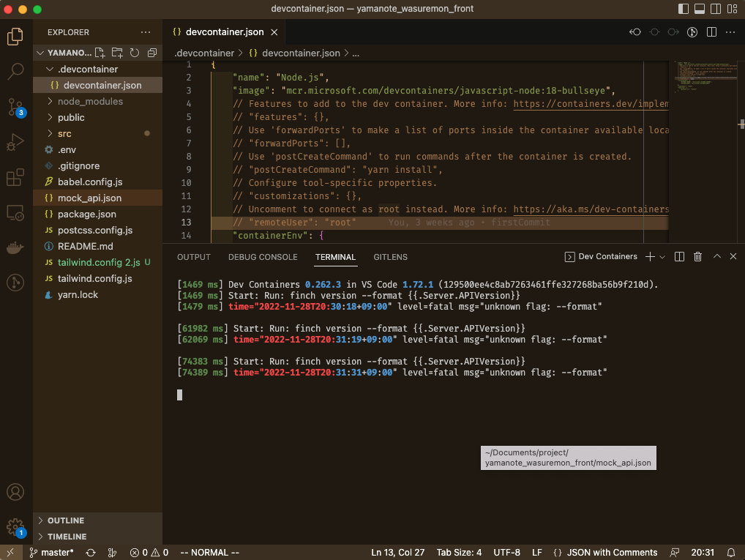Click the editor minimap preview
Image resolution: width=745 pixels, height=560 pixels.
(706, 76)
